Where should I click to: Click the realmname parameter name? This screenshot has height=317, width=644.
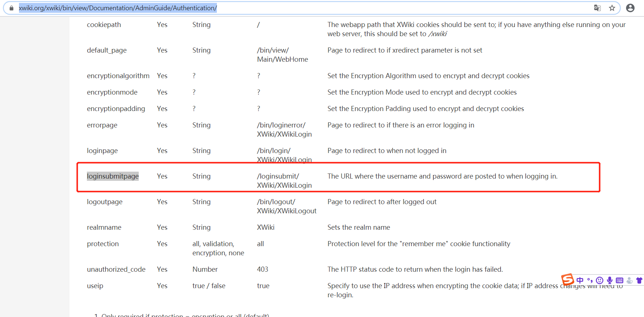tap(104, 227)
